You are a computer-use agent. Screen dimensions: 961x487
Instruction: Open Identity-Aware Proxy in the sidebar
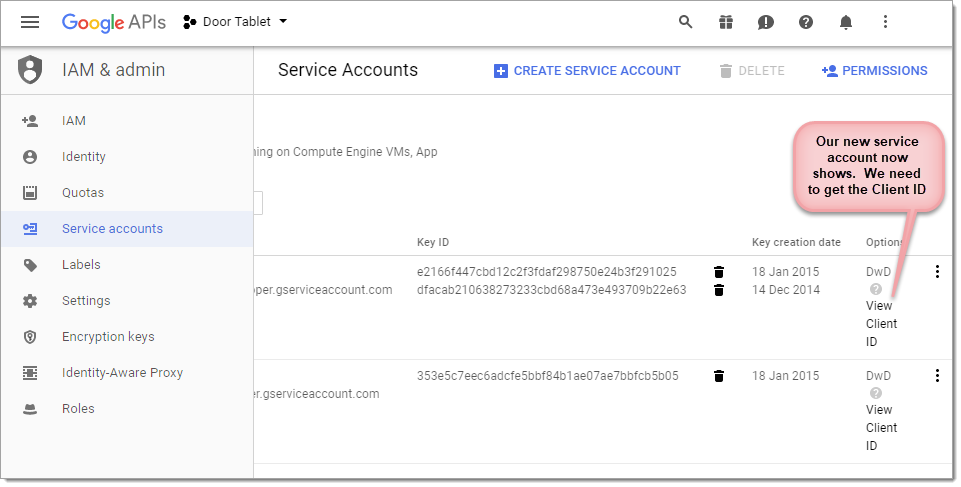127,372
